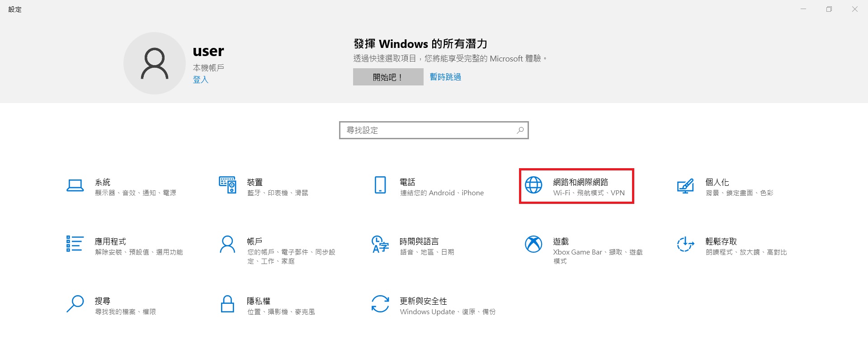Click the 解除安裝、預設值、選用功能 description
The image size is (868, 349).
139,252
